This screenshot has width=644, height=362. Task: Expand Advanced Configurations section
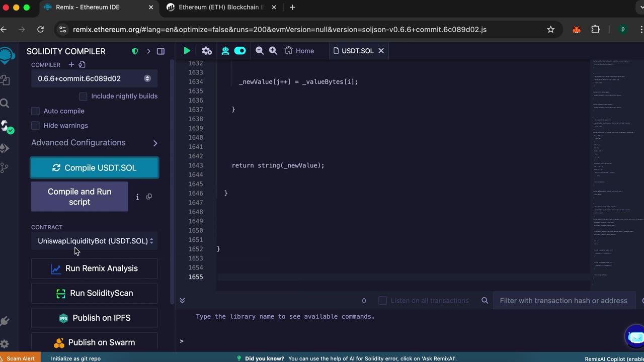coord(94,143)
